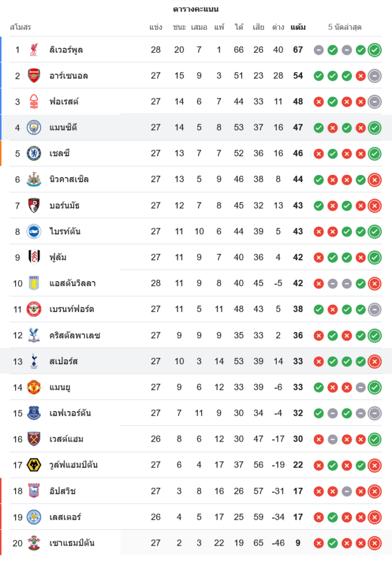Open the เลสเตอร์ team link
The width and height of the screenshot is (392, 562).
(x=65, y=517)
